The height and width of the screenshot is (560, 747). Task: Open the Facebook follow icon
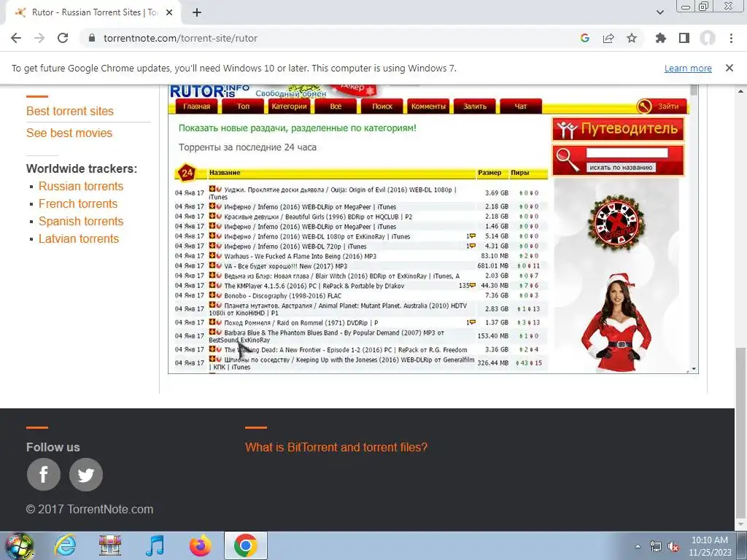43,474
